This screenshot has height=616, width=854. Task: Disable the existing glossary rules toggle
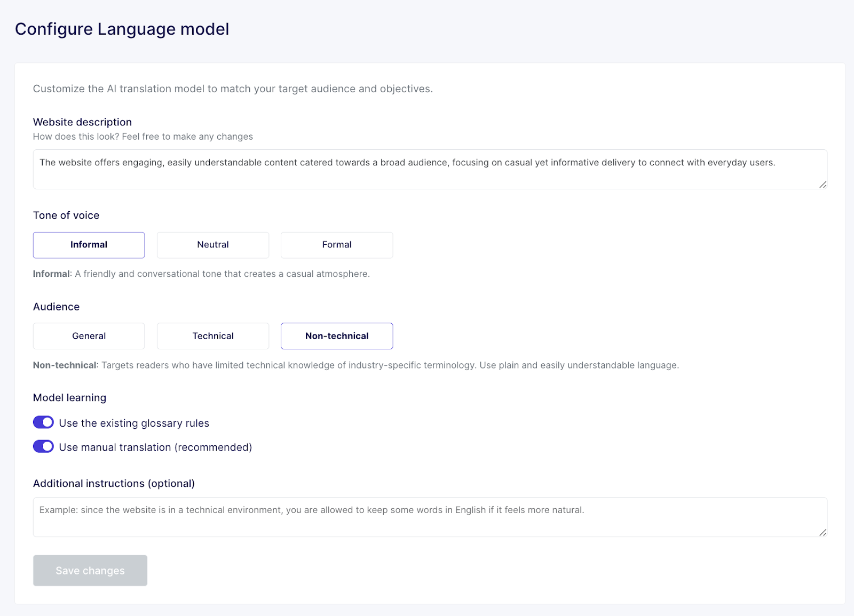click(x=43, y=422)
